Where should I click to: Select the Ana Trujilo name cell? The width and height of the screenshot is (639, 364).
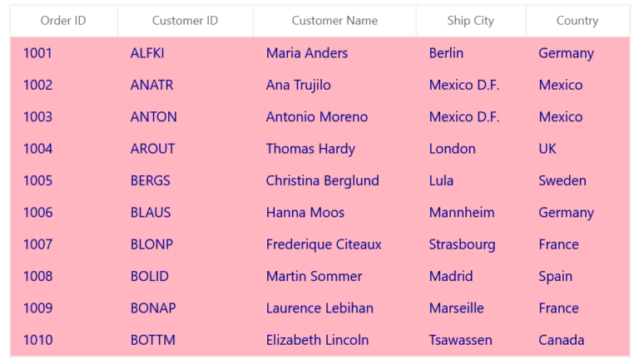334,85
